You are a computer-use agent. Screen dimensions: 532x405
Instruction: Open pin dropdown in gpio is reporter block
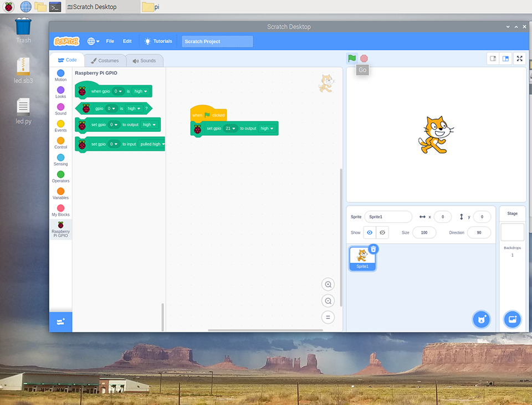pos(111,109)
